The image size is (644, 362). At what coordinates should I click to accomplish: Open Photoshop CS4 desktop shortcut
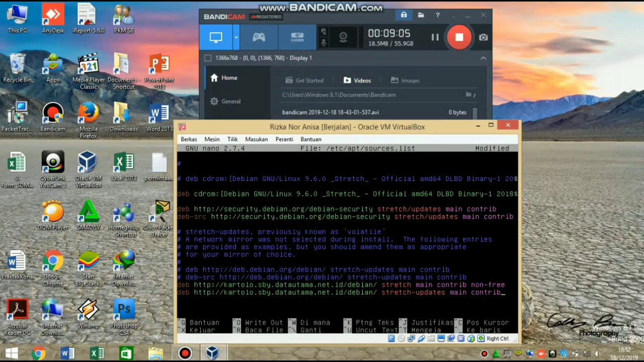[x=124, y=317]
